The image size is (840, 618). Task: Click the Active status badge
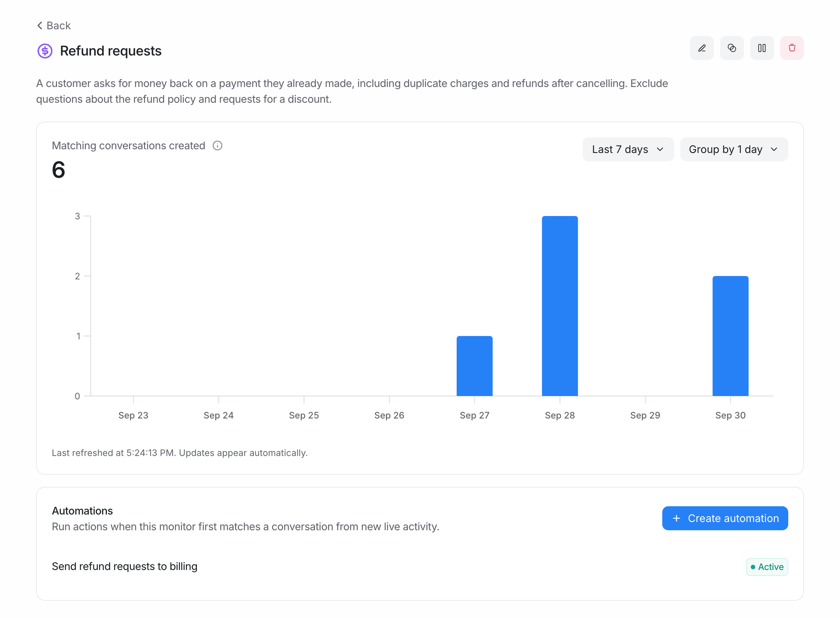tap(767, 567)
